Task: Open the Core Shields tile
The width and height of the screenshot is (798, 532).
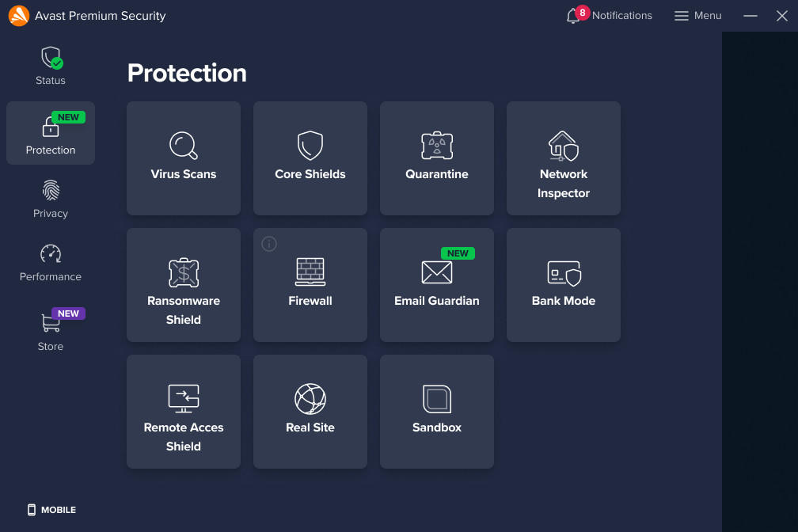Action: 310,158
